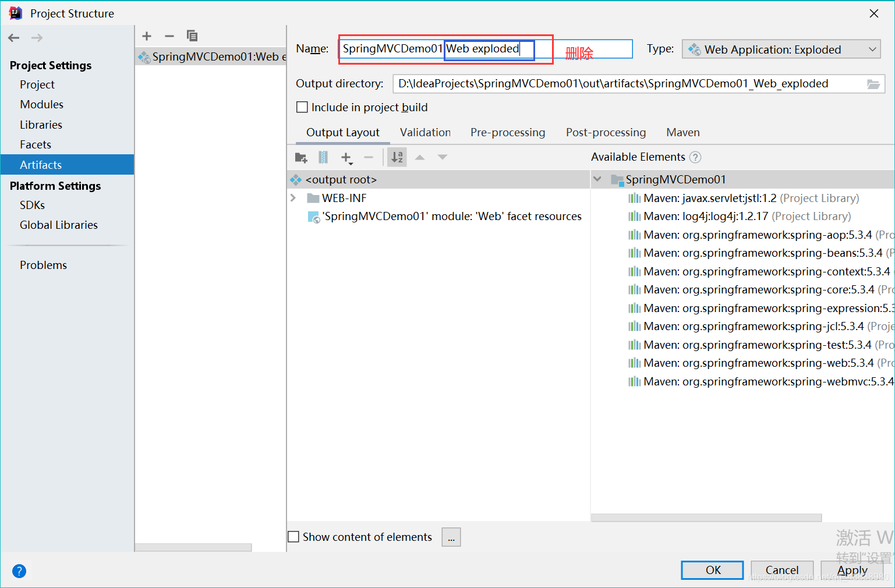895x588 pixels.
Task: Open the Maven tab
Action: [x=682, y=133]
